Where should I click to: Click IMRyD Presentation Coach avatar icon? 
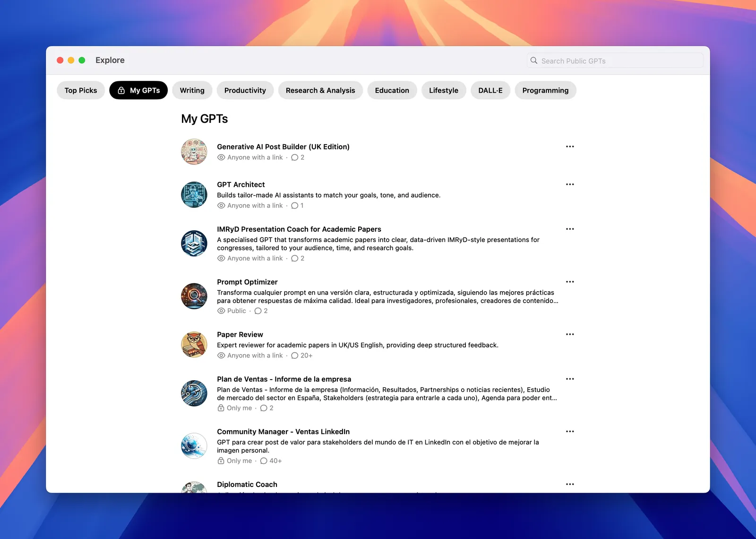point(194,243)
